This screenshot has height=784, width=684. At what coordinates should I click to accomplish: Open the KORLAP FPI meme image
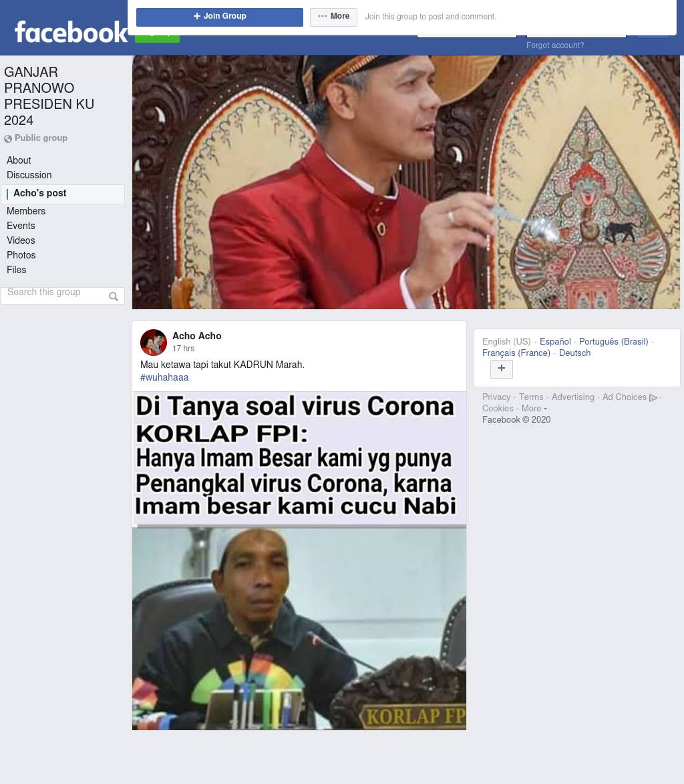coord(299,560)
